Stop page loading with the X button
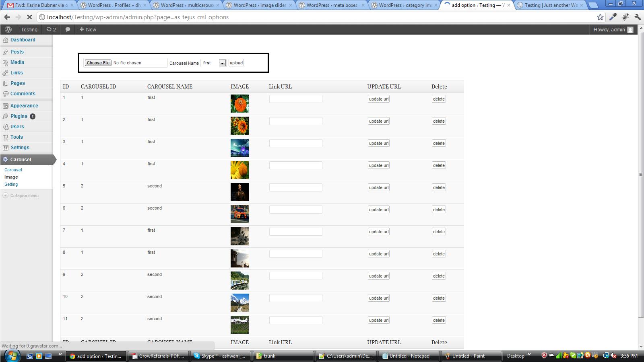This screenshot has height=362, width=644. [29, 17]
